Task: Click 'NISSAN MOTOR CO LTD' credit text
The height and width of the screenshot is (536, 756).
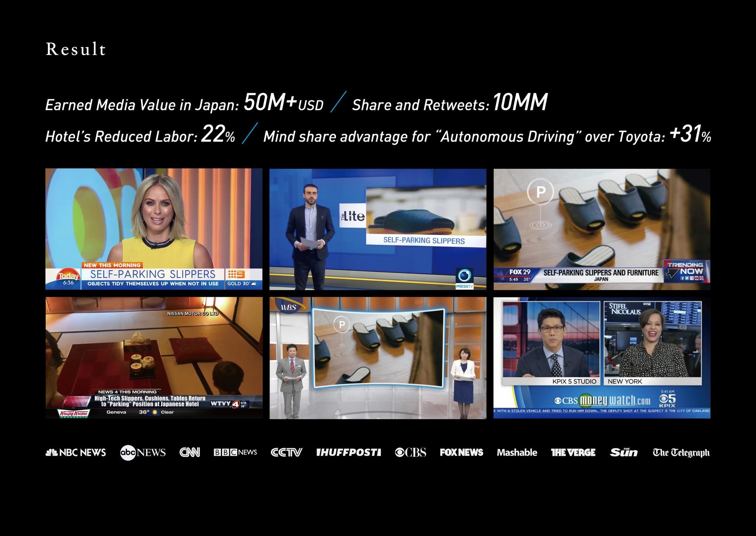Action: [193, 313]
